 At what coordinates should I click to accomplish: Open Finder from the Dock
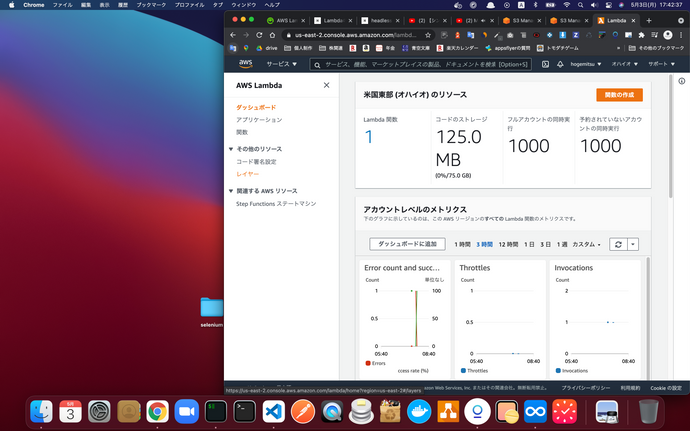click(41, 412)
